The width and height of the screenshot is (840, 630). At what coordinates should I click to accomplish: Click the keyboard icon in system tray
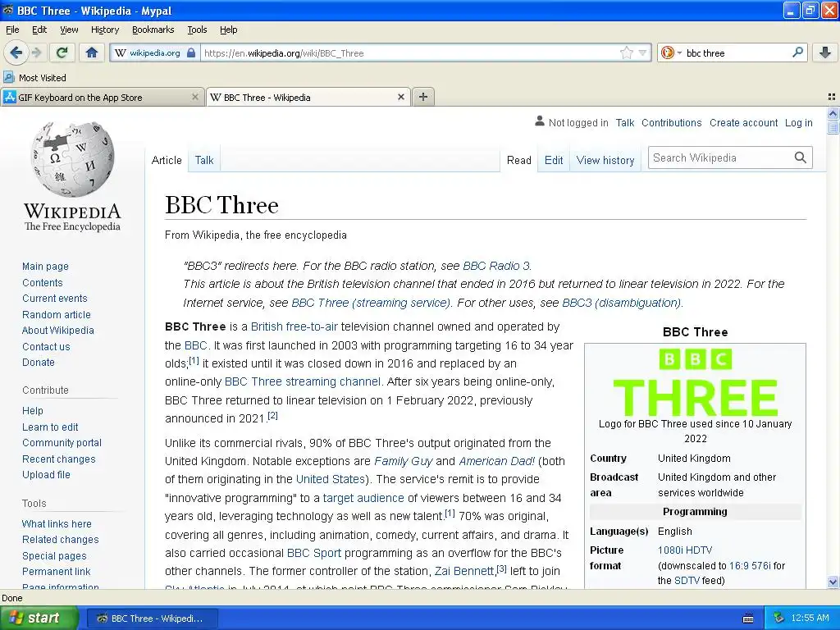coord(748,619)
